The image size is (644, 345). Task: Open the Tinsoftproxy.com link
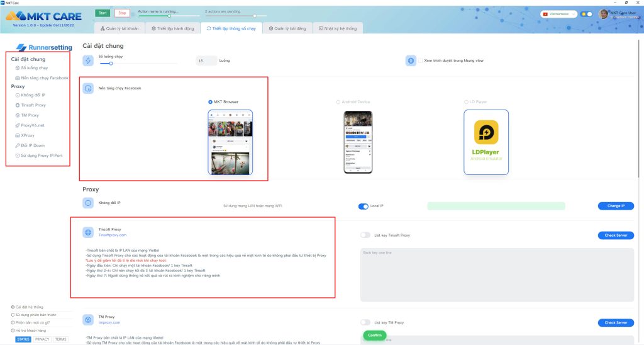pos(104,234)
